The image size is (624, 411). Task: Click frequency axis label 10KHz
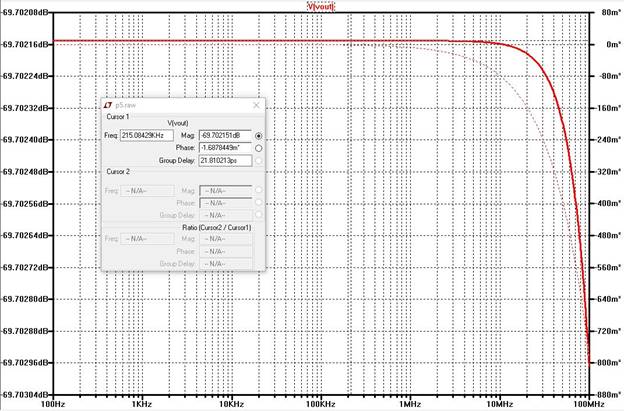[231, 404]
